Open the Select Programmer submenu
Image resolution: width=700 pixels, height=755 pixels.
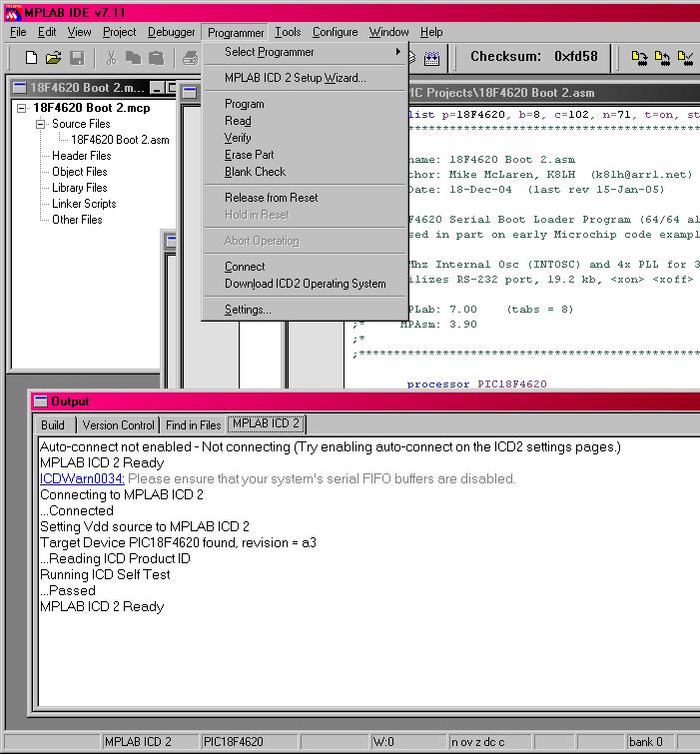tap(306, 52)
